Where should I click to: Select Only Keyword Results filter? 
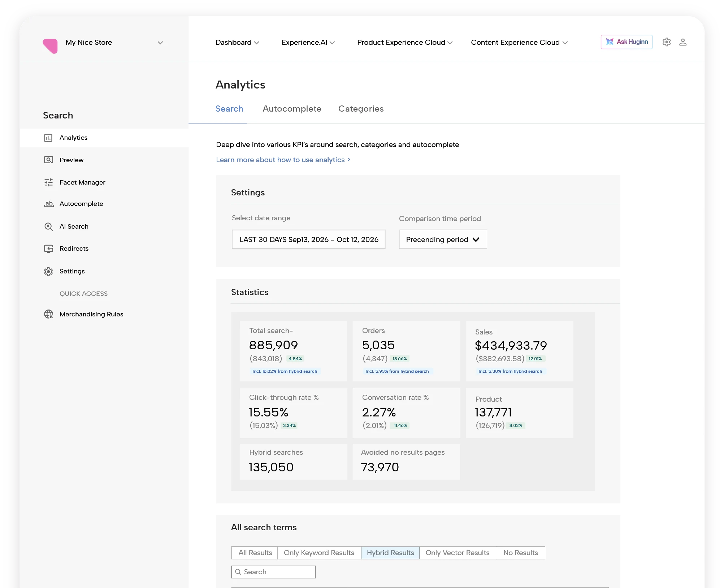click(x=319, y=553)
